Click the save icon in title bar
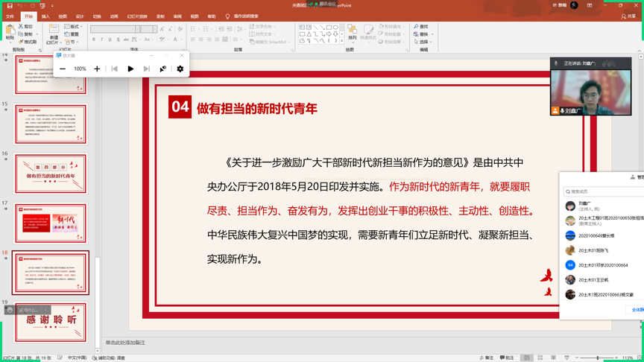Viewport: 644px width, 362px height. coord(10,5)
